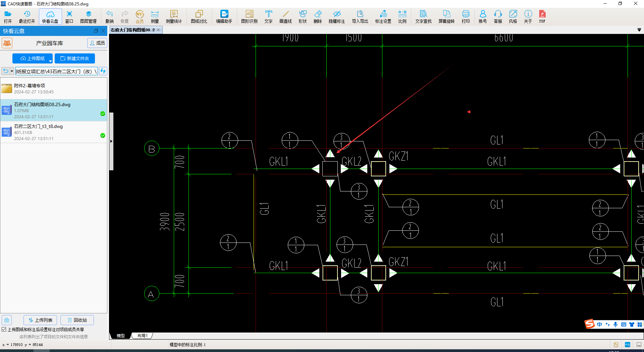Open the Sogou soft keyboard icon

(624, 324)
